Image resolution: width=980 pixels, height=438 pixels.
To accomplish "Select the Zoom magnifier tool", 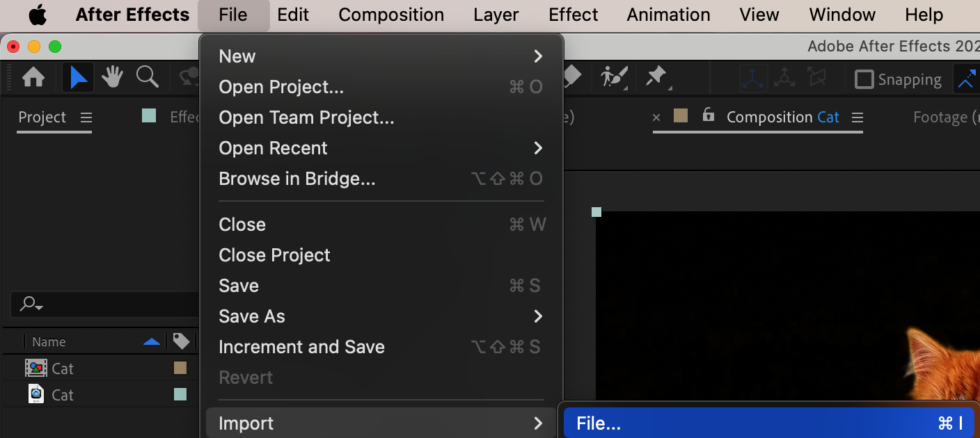I will (x=147, y=78).
